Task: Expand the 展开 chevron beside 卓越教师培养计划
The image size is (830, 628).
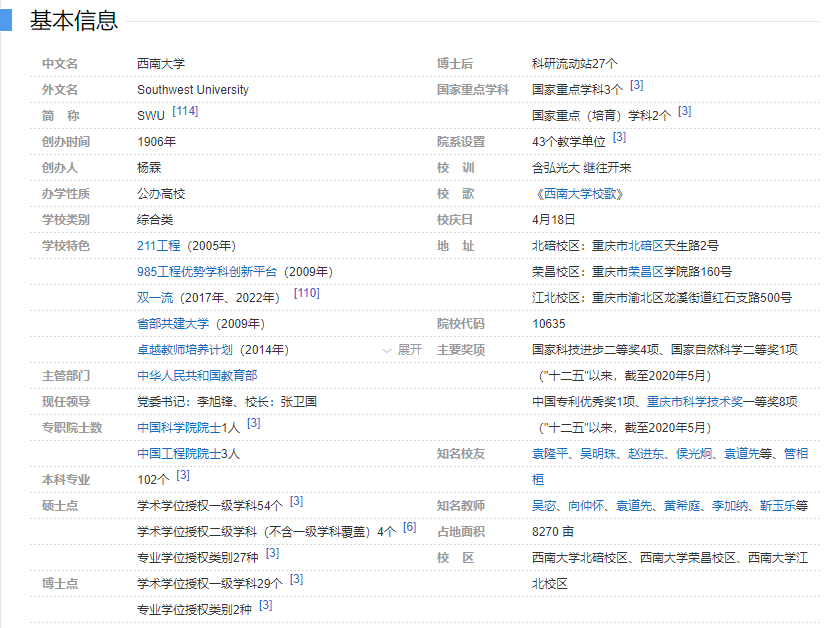Action: pyautogui.click(x=402, y=350)
